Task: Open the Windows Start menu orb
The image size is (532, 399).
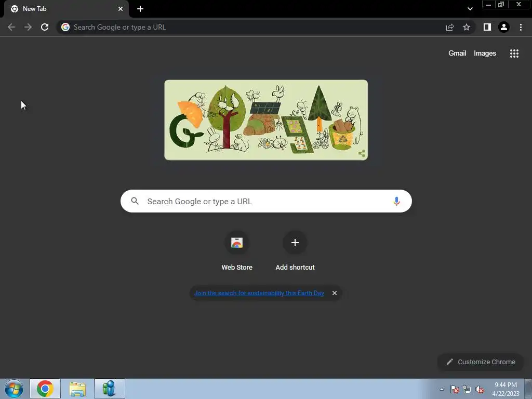Action: click(14, 389)
